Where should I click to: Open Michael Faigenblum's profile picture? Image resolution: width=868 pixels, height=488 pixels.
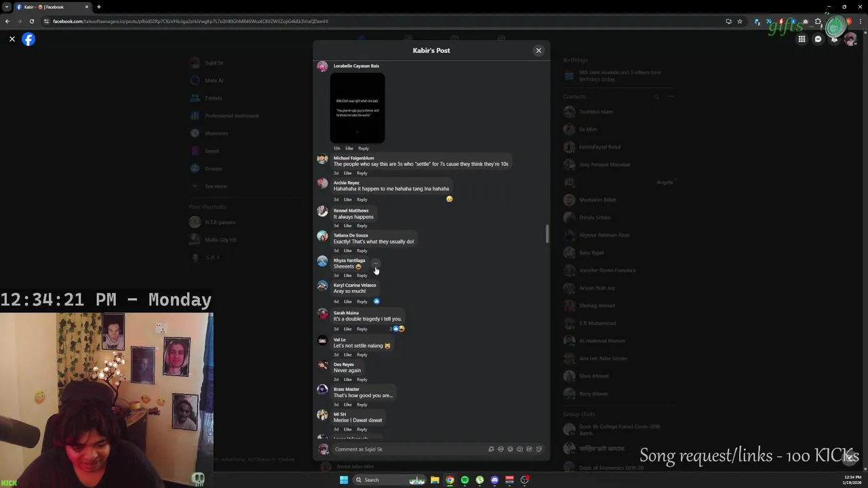point(322,159)
